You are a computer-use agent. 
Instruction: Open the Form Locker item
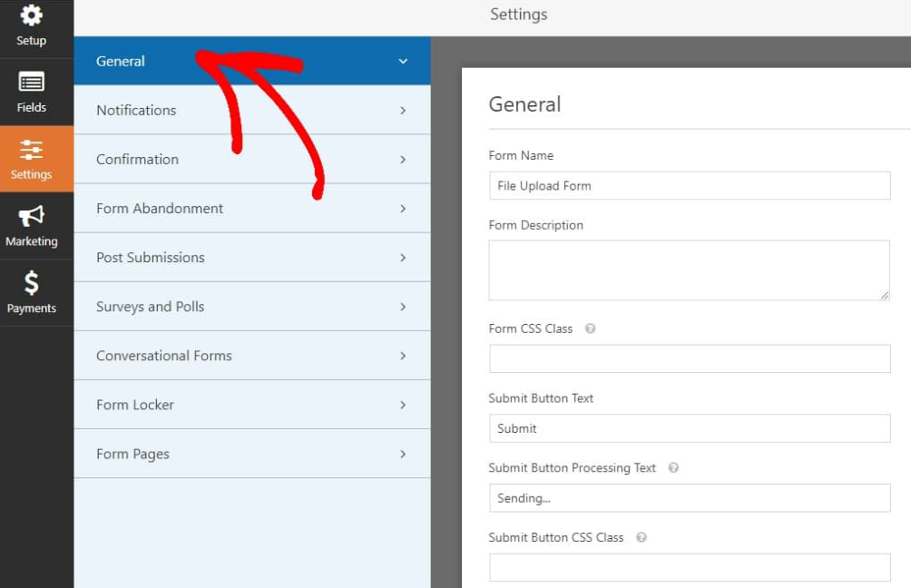coord(252,405)
